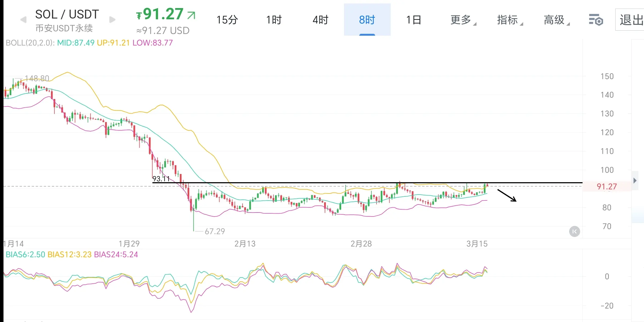Select the 1时 timeframe

pos(274,20)
